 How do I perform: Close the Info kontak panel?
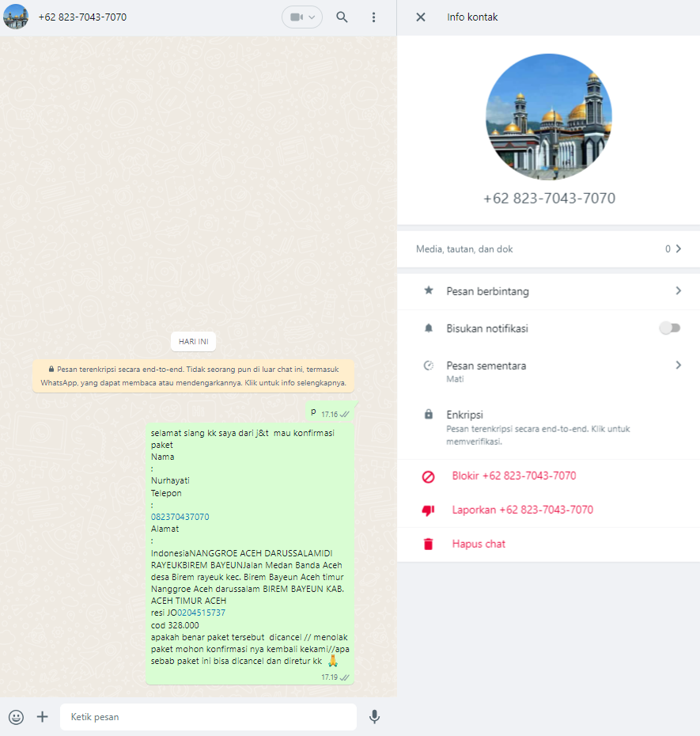coord(421,17)
